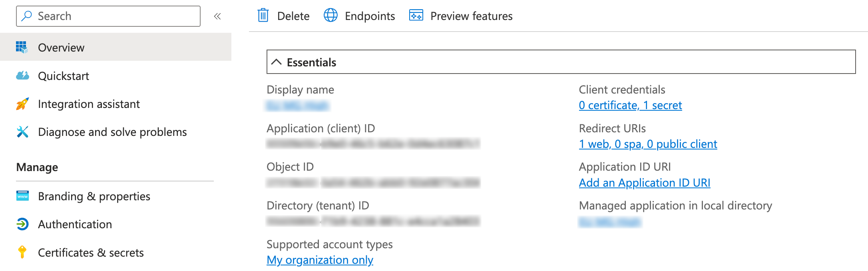
Task: Click the Delete trash can icon
Action: tap(263, 16)
